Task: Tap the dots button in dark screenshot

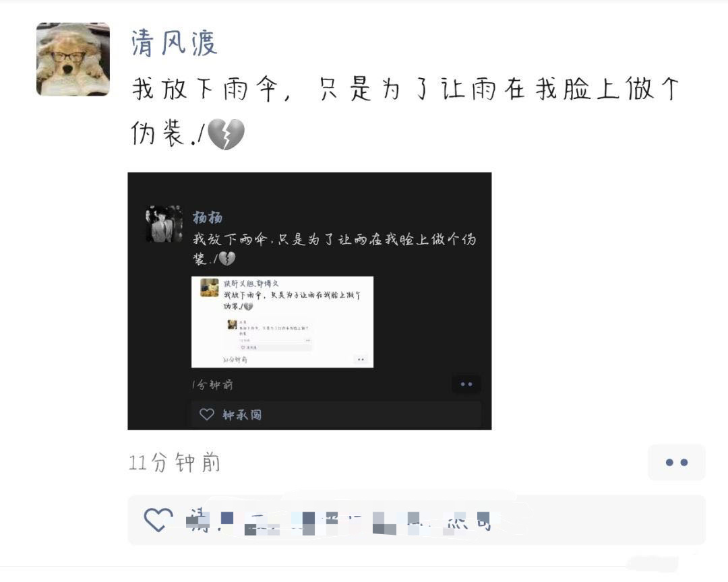Action: [466, 384]
